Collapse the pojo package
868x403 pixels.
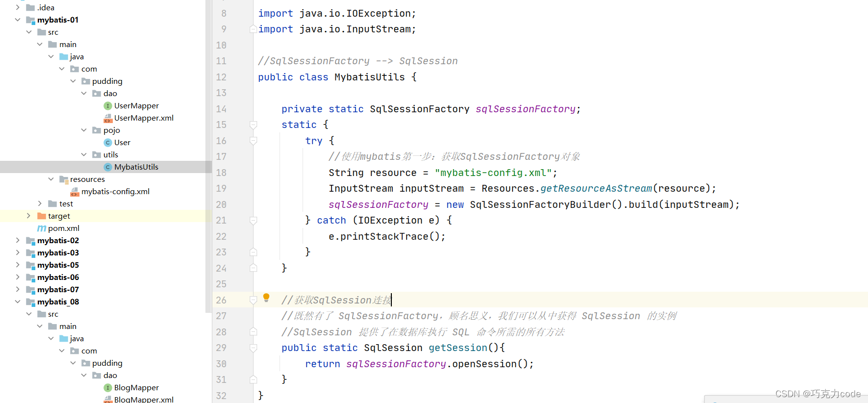tap(84, 130)
